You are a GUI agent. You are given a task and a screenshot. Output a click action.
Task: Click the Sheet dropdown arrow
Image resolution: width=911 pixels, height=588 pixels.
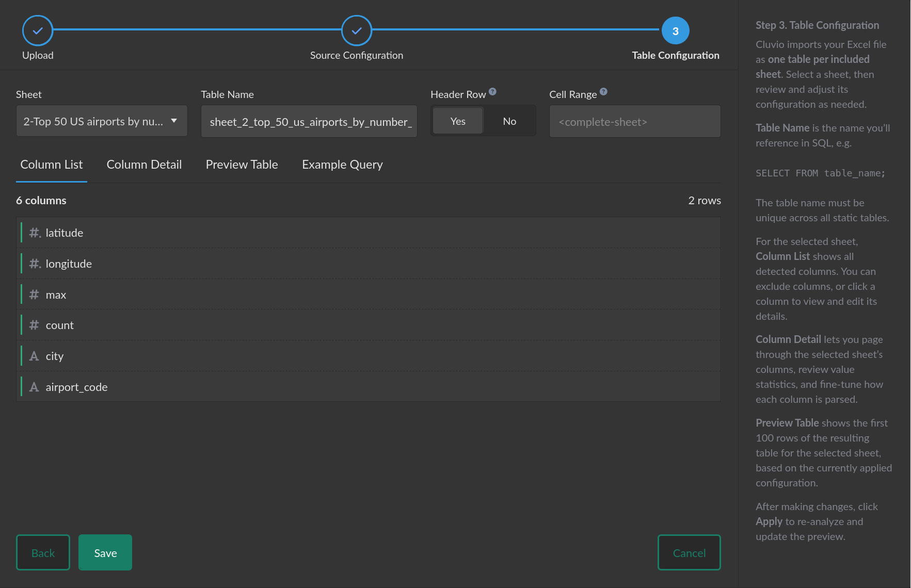(174, 121)
